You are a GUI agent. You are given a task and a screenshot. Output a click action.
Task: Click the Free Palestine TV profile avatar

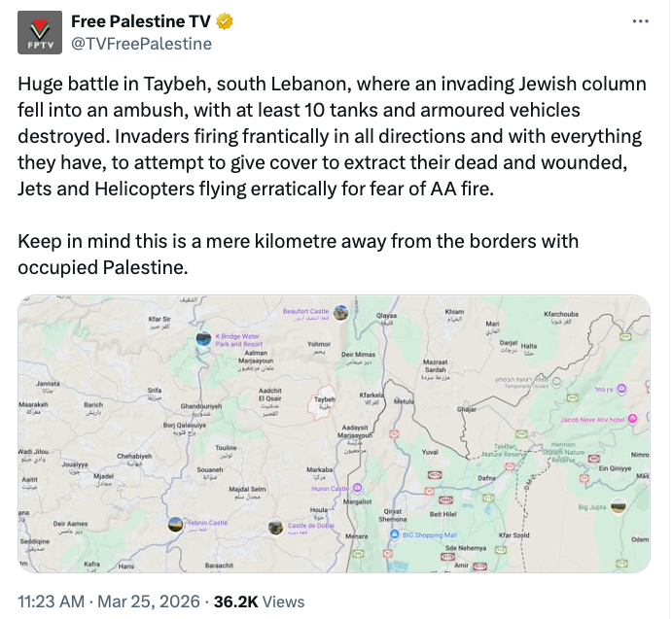[x=40, y=34]
